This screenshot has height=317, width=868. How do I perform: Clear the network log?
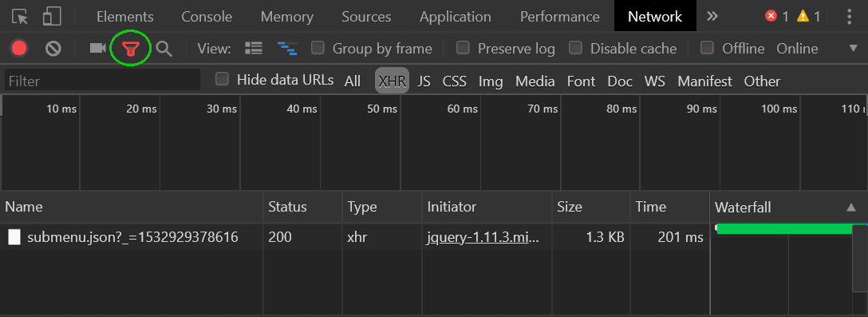click(x=53, y=49)
